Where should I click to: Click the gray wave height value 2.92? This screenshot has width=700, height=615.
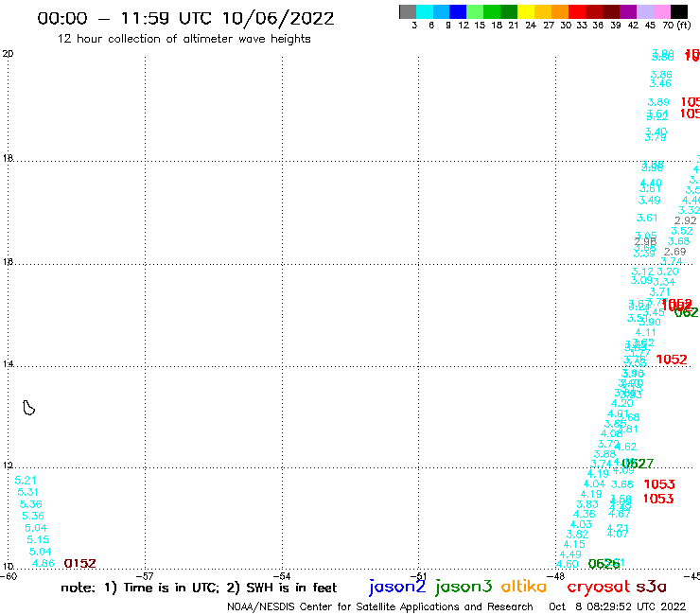685,220
